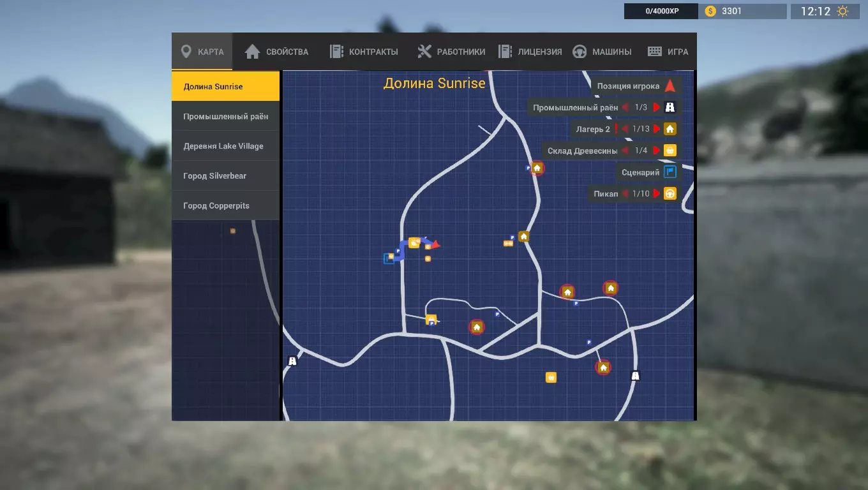Click the blue scenario square marker on the map

tap(389, 258)
